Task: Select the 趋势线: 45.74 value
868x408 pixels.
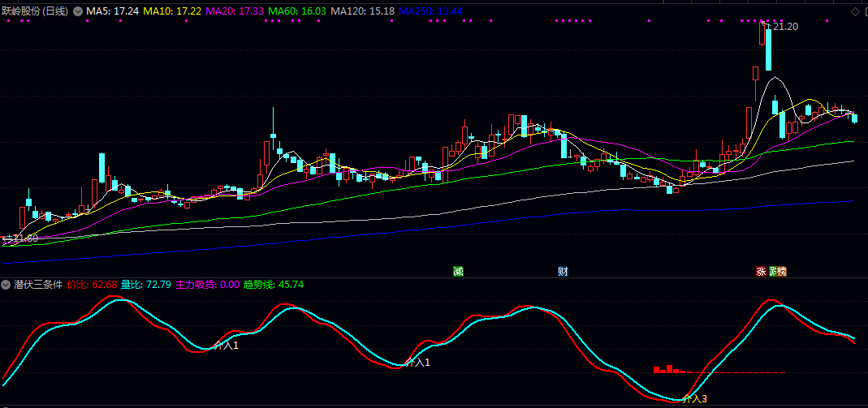Action: pos(274,285)
